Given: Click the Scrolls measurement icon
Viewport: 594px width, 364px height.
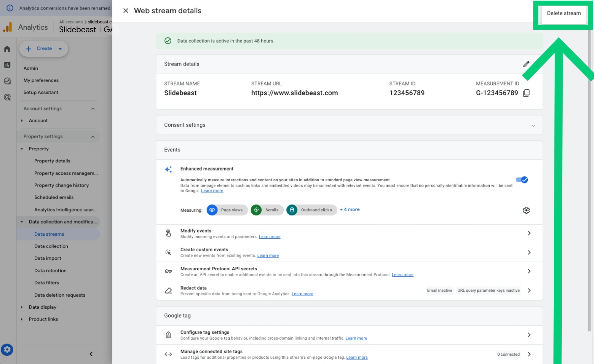Looking at the screenshot, I should pyautogui.click(x=256, y=210).
